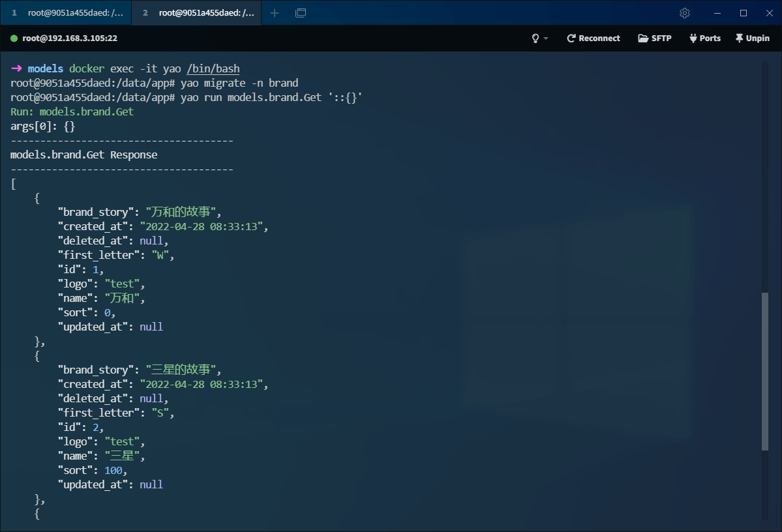Image resolution: width=782 pixels, height=532 pixels.
Task: Click the Reconnect button
Action: click(x=594, y=38)
